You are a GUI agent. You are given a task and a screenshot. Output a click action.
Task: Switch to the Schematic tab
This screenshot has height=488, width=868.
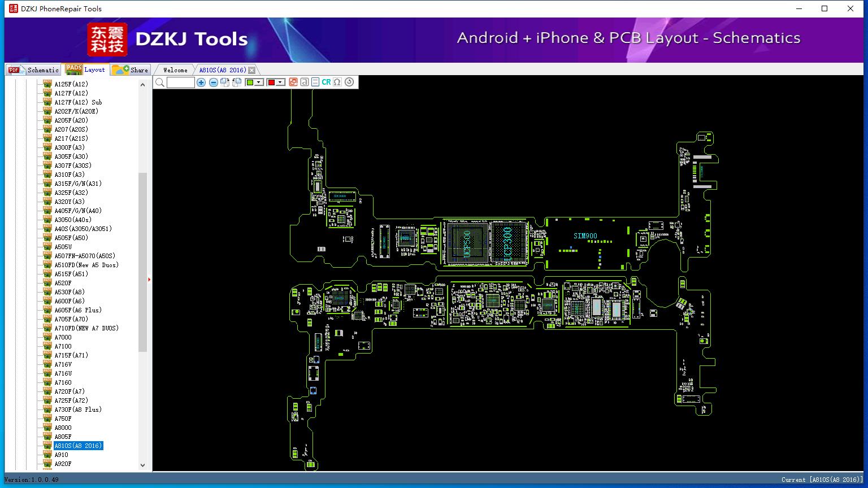click(x=33, y=70)
